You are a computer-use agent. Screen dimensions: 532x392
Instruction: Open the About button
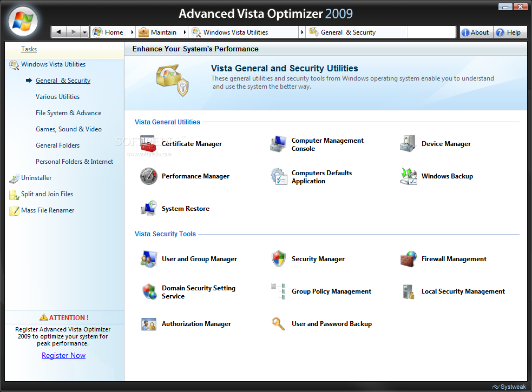(476, 32)
